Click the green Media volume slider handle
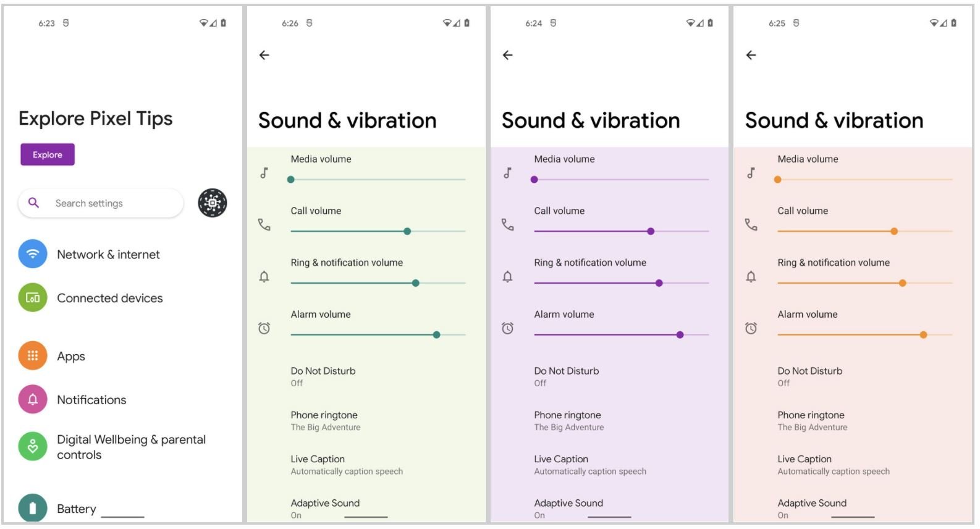Viewport: 980px width, 529px height. coord(291,180)
